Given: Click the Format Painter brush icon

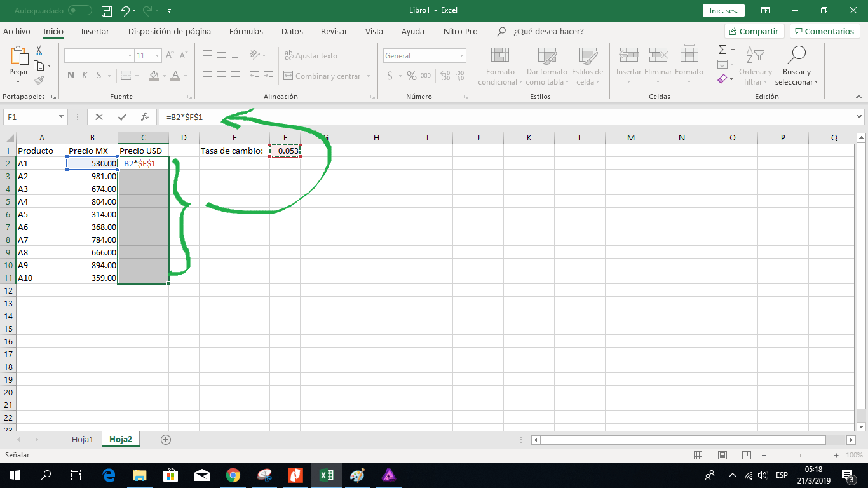Looking at the screenshot, I should click(x=39, y=80).
